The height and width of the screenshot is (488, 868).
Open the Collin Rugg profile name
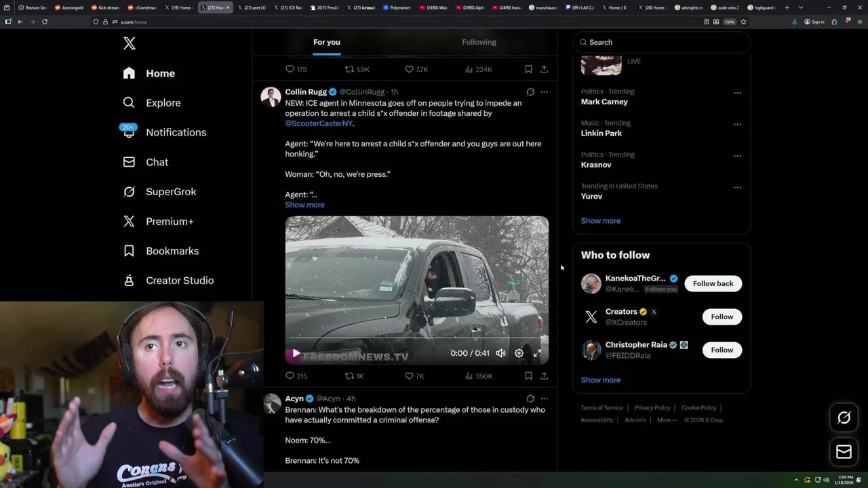tap(306, 91)
